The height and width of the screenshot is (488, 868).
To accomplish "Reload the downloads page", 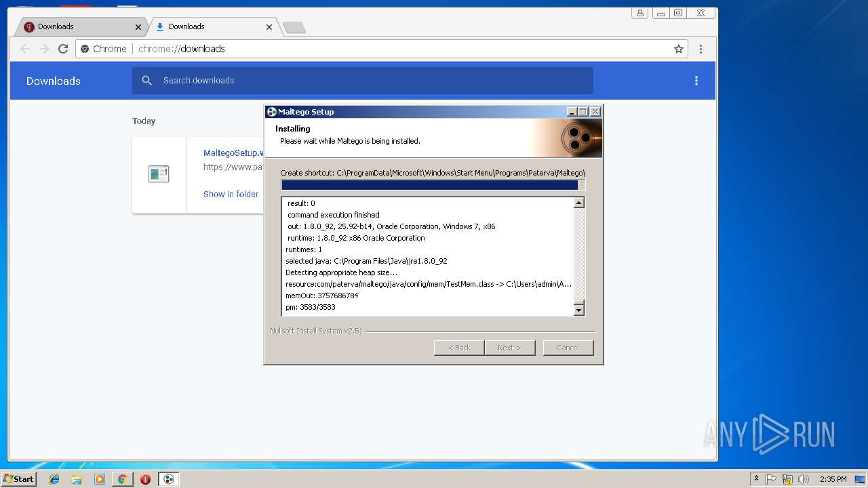I will point(63,49).
